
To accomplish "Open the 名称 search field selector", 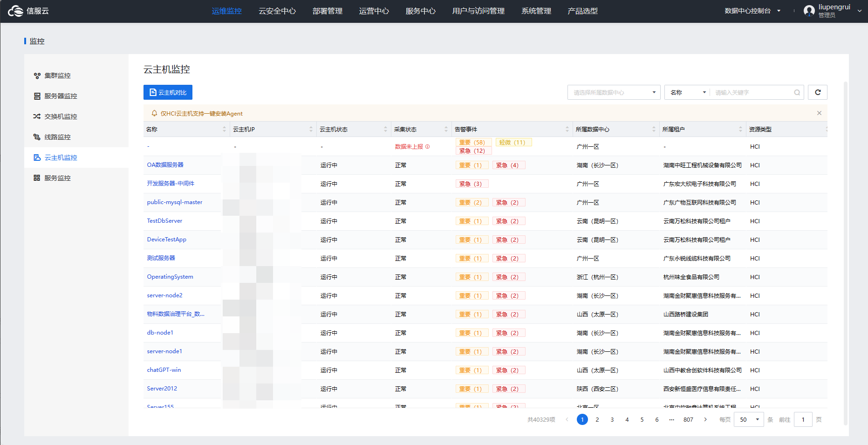I will coord(688,92).
